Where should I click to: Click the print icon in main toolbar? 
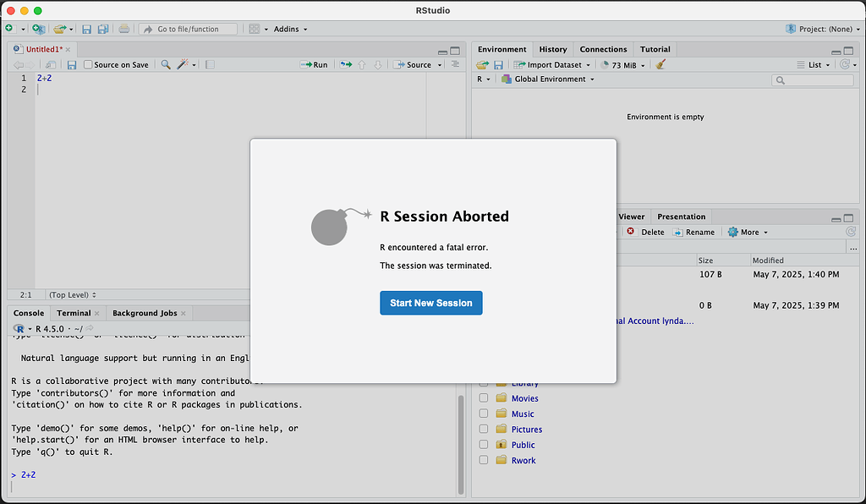pos(124,29)
